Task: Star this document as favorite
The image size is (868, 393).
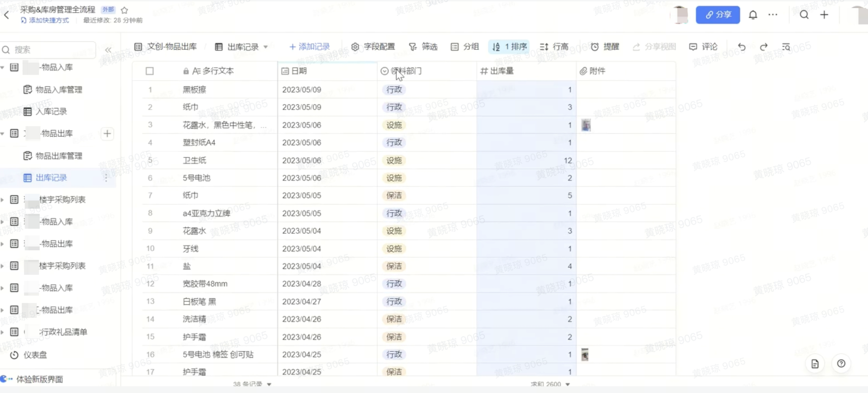Action: coord(124,10)
